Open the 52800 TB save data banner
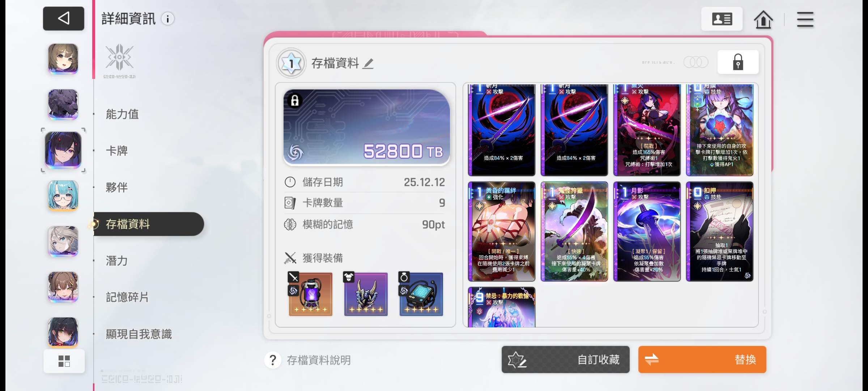This screenshot has height=391, width=868. (x=366, y=127)
